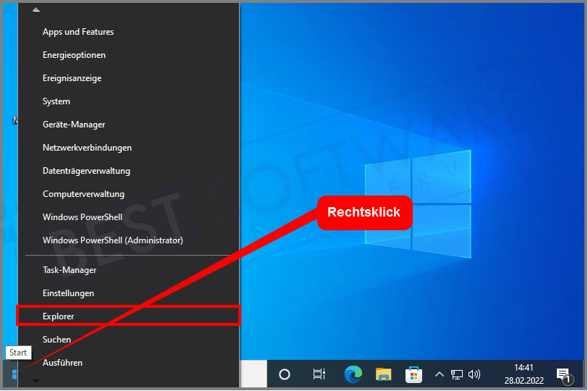Viewport: 588px width, 391px height.
Task: Open Cortana circle icon in taskbar
Action: click(x=285, y=374)
